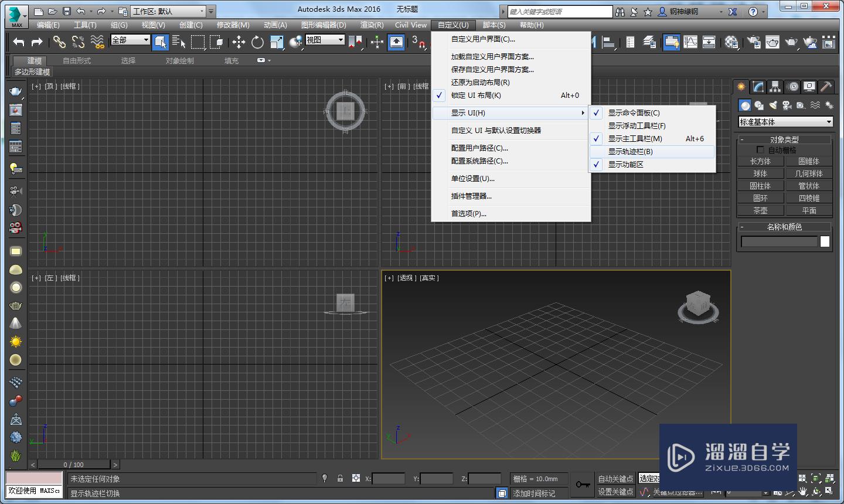The width and height of the screenshot is (844, 504).
Task: Toggle 显示轨迹栏(B) in the submenu
Action: click(630, 152)
